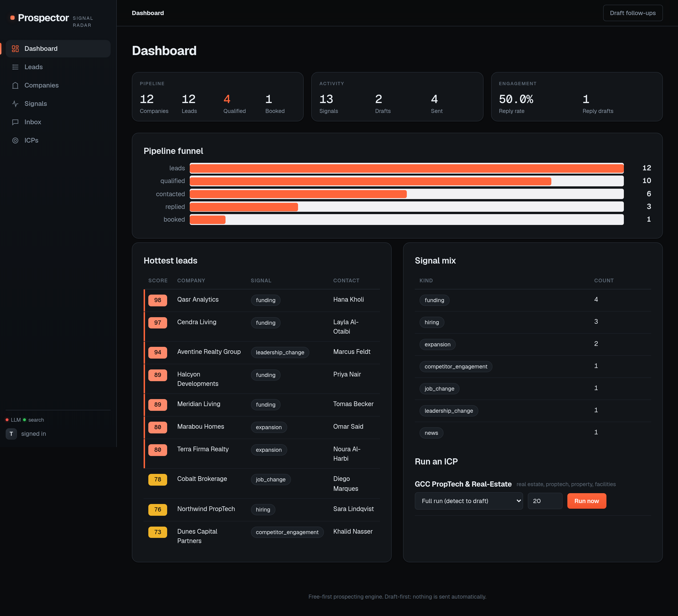Open Meridian Living company
Screen dimensions: 678x616
click(199, 404)
